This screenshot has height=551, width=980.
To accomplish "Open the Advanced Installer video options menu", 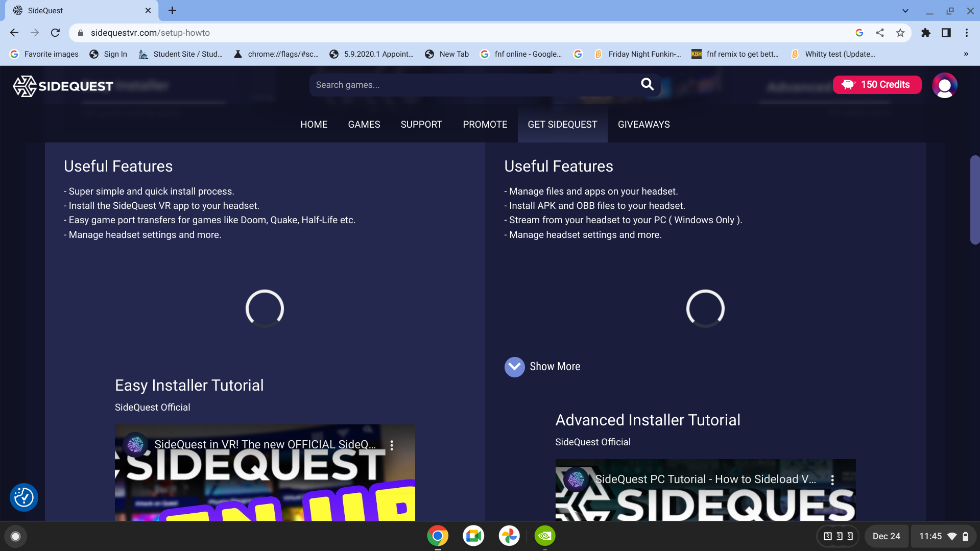I will [x=833, y=480].
